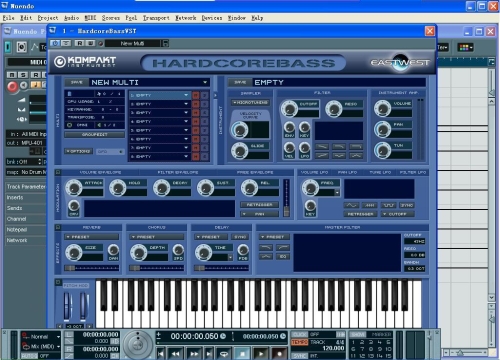The height and width of the screenshot is (360, 500).
Task: Click the transport Play button
Action: pyautogui.click(x=261, y=354)
